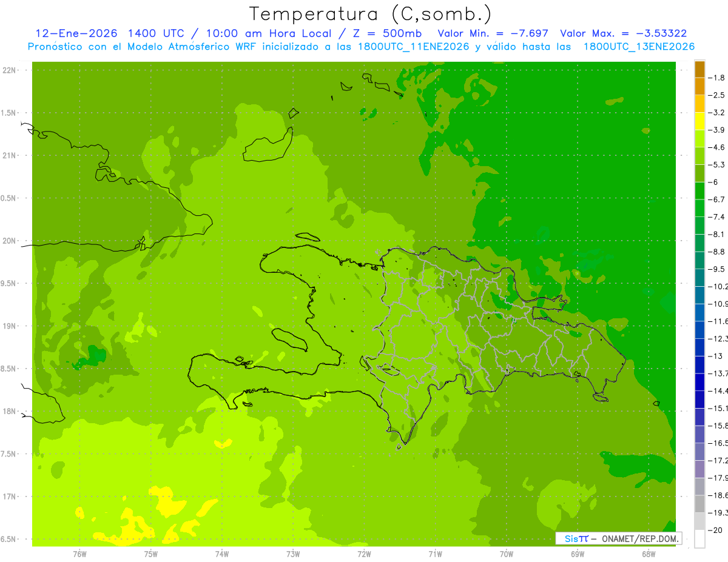The height and width of the screenshot is (562, 728).
Task: Click the "Valor Max. = -3.53322" readout
Action: point(624,33)
